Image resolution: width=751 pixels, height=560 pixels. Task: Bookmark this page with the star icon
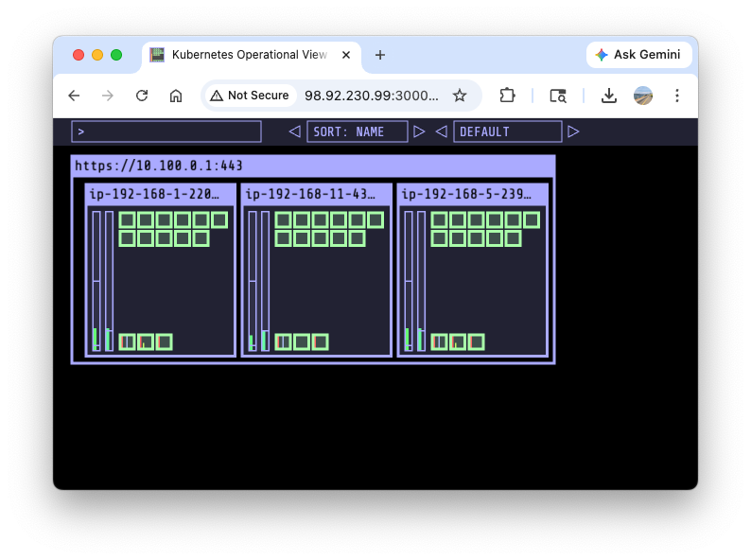point(460,96)
